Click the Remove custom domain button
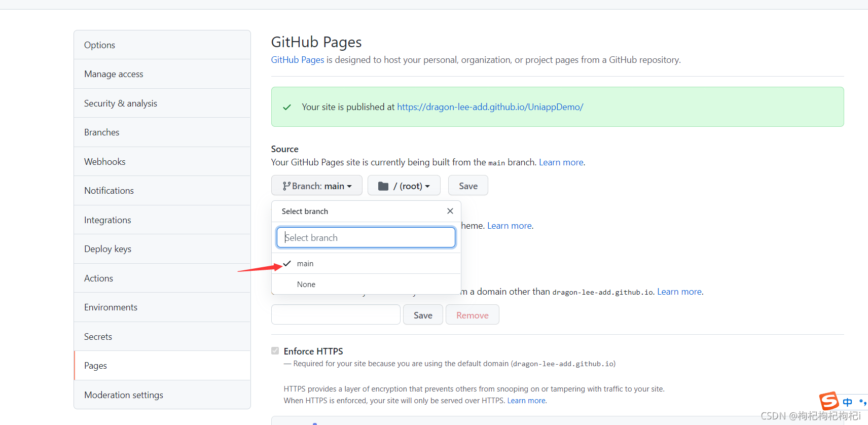This screenshot has height=425, width=868. tap(473, 315)
